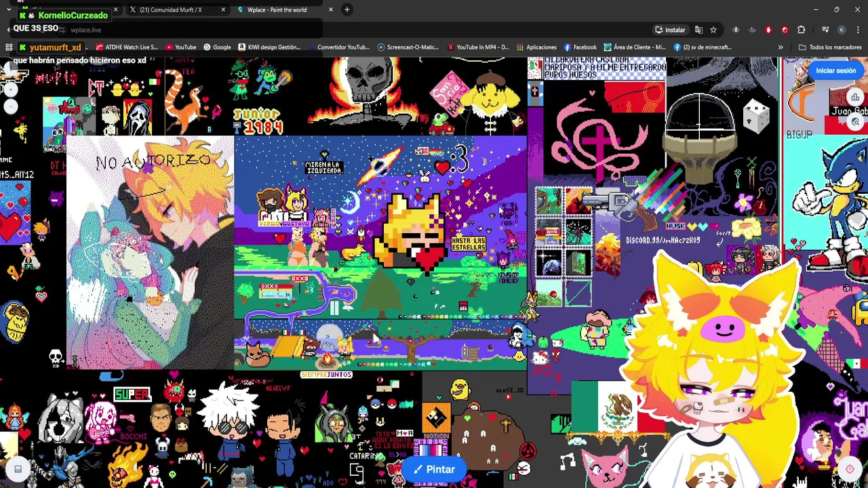Click the first red extension icon

click(x=768, y=30)
